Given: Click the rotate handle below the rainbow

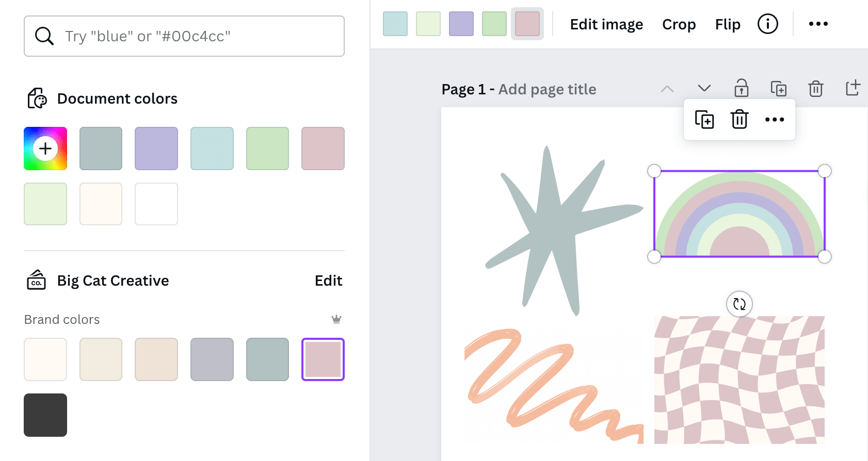Looking at the screenshot, I should point(739,304).
